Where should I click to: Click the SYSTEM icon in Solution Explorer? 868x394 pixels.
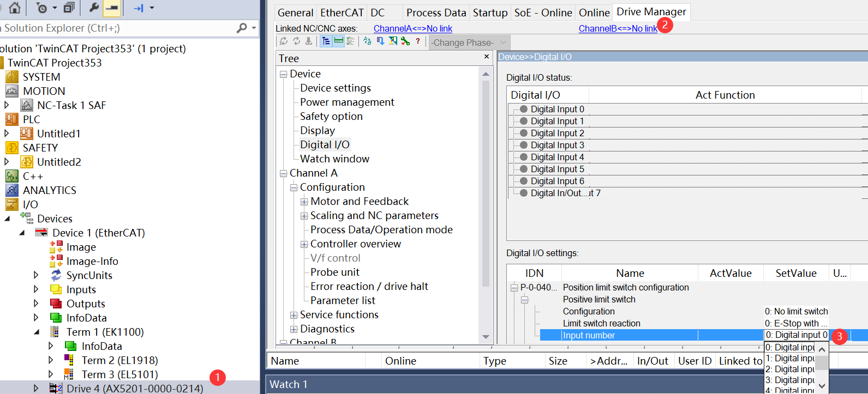pos(12,77)
